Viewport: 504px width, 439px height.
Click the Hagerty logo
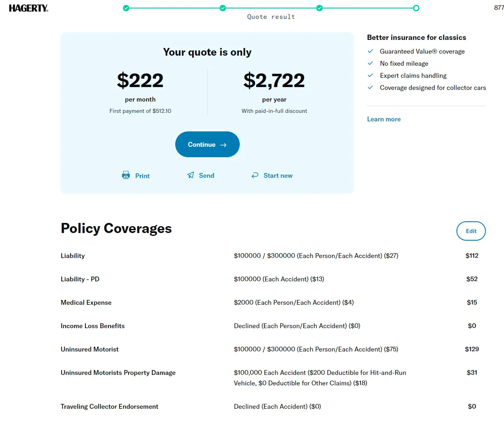click(x=28, y=8)
